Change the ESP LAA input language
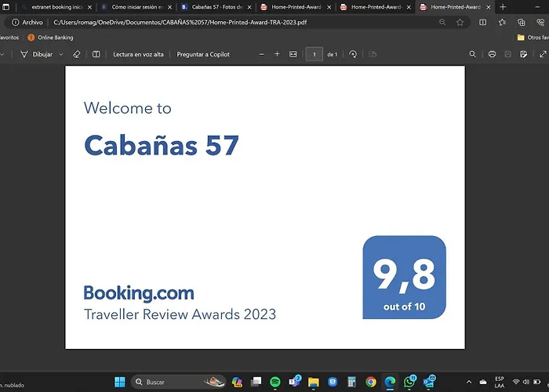The image size is (549, 392). click(x=500, y=382)
